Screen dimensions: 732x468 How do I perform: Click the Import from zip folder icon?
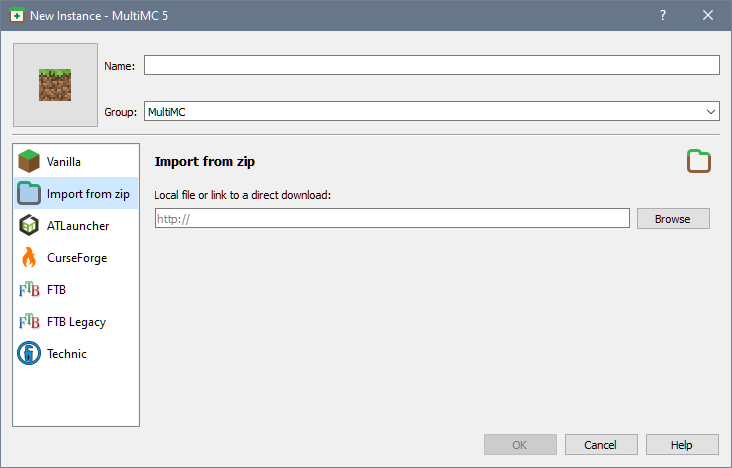point(29,193)
